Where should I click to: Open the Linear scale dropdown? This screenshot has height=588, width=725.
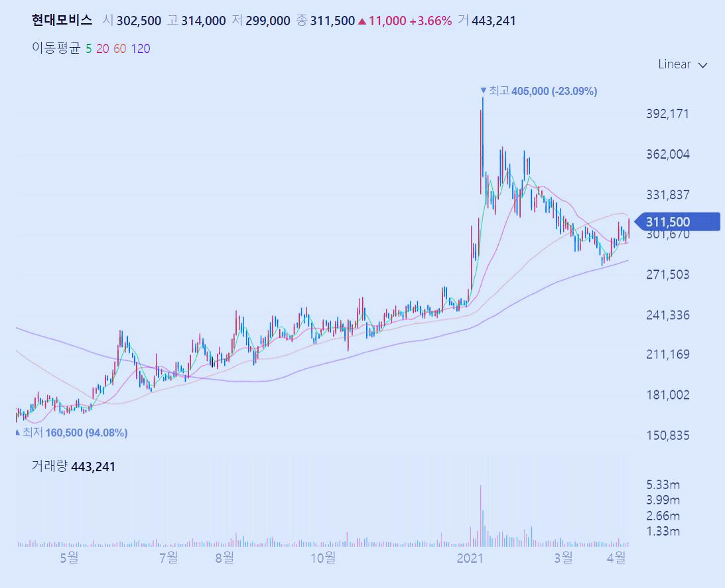pos(683,64)
